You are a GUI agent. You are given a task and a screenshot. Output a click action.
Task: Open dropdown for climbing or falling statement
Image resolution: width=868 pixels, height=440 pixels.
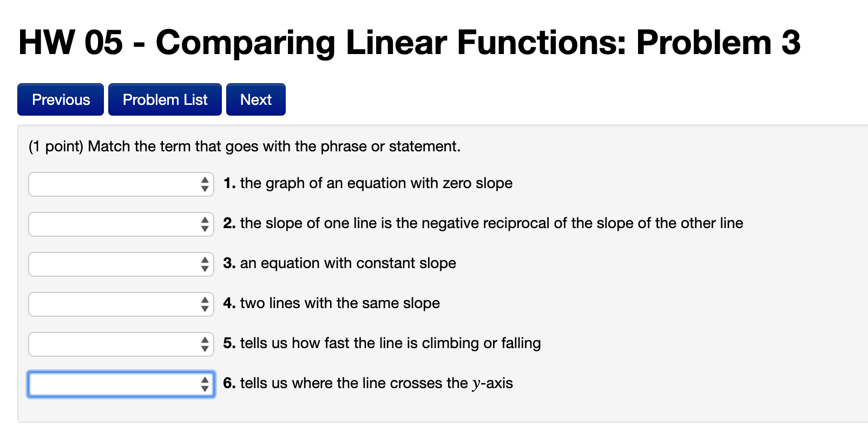tap(121, 344)
